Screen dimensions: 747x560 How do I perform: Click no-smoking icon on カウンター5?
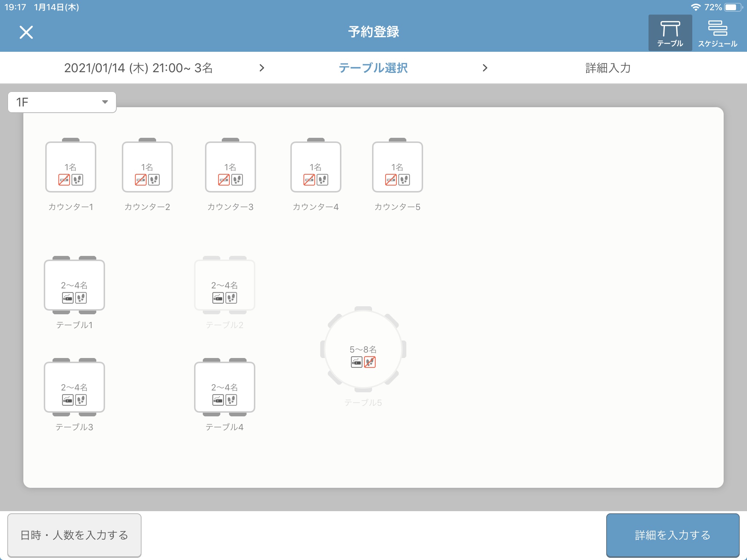pos(391,180)
